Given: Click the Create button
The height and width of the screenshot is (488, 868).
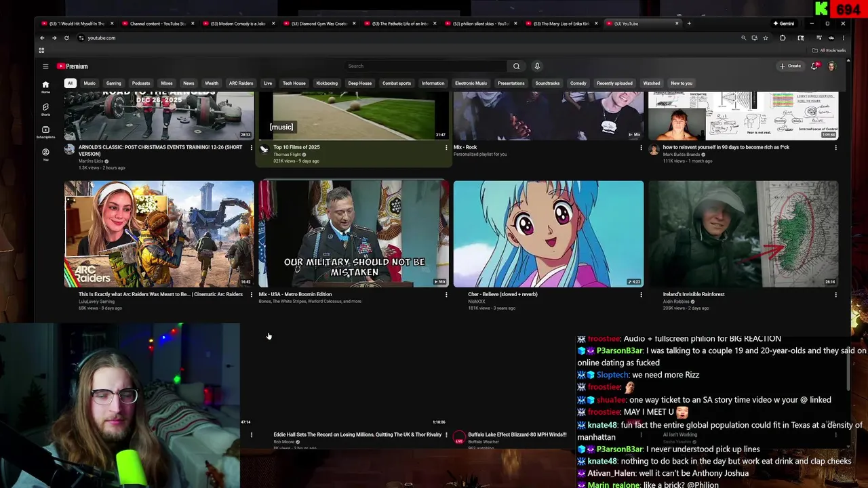Looking at the screenshot, I should tap(790, 66).
